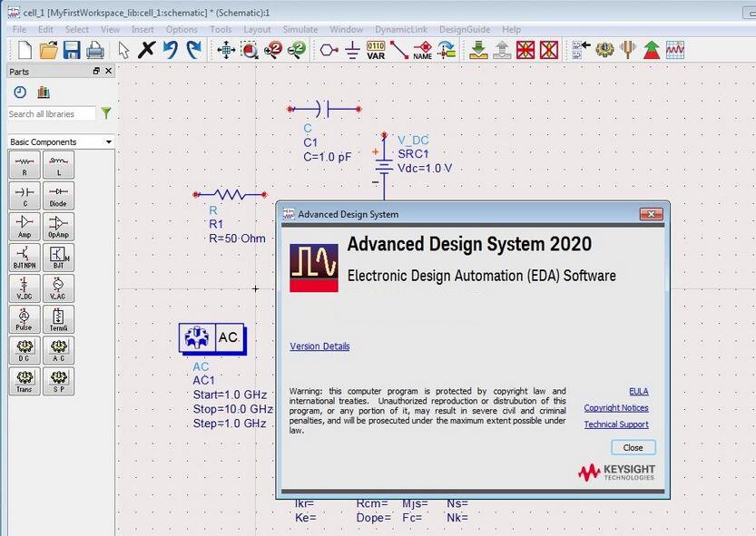Show recently used parts clock icon
Screen dimensions: 756x536
tap(20, 93)
